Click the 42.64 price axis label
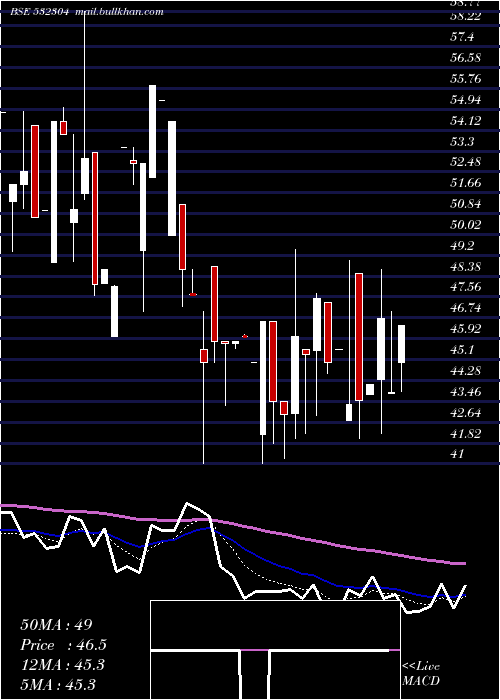Screen dimensions: 500x700 (466, 413)
